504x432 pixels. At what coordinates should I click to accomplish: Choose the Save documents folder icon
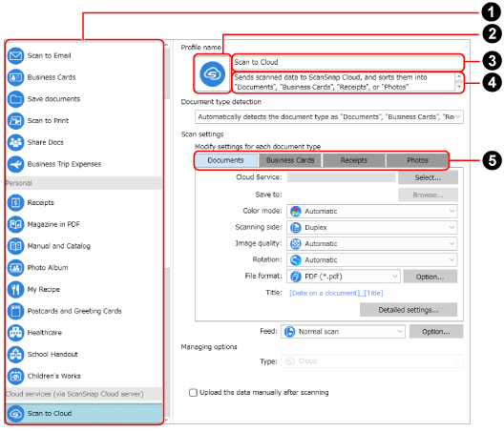(15, 99)
